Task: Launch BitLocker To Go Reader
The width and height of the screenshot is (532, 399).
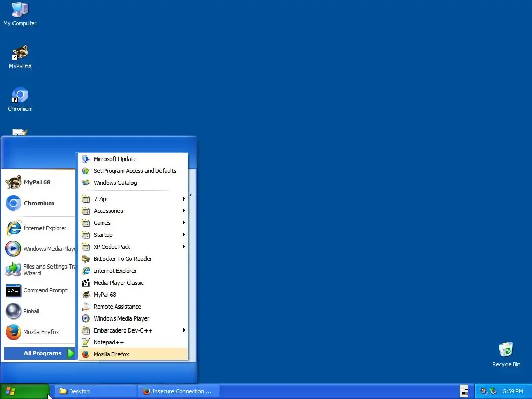Action: tap(133, 259)
